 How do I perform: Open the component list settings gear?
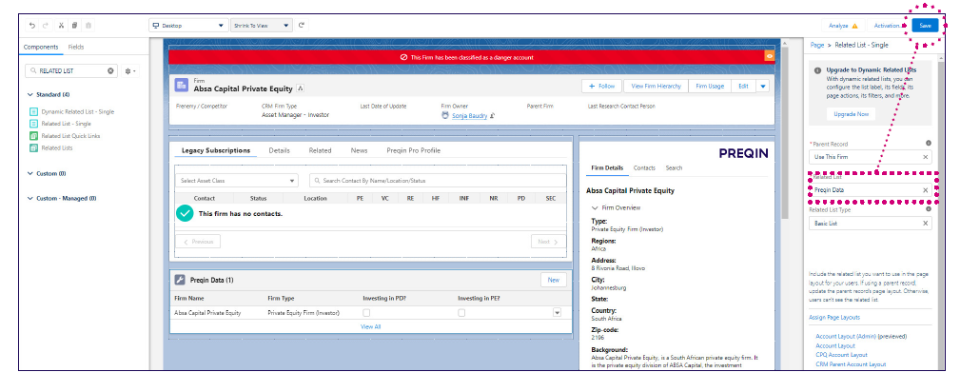pyautogui.click(x=130, y=70)
